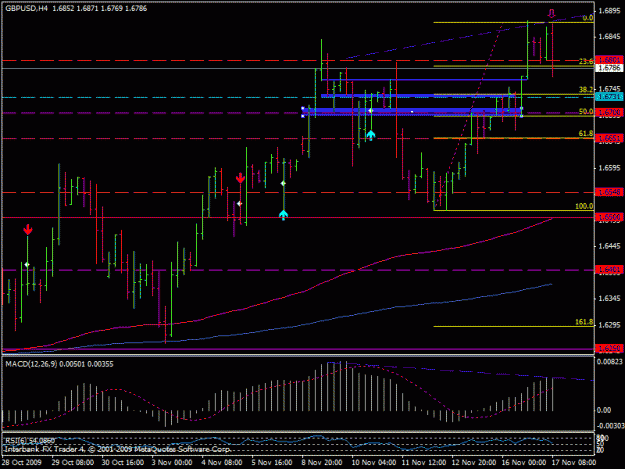Select the 161.8 Fibonacci level label

(x=584, y=322)
